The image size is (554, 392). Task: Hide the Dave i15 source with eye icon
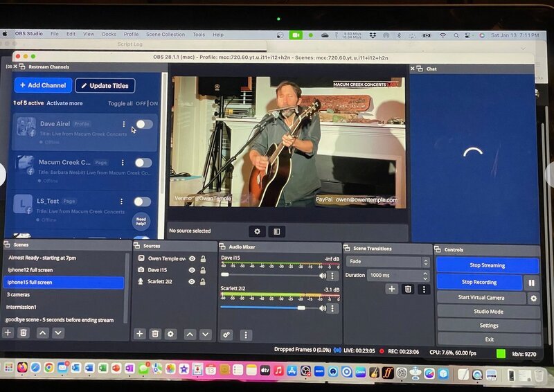click(x=192, y=270)
